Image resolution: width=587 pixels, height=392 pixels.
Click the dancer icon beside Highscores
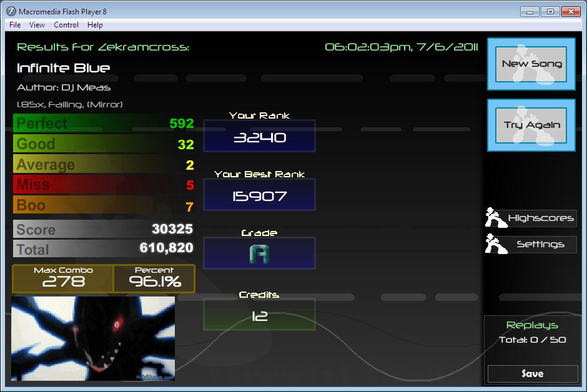pos(496,217)
